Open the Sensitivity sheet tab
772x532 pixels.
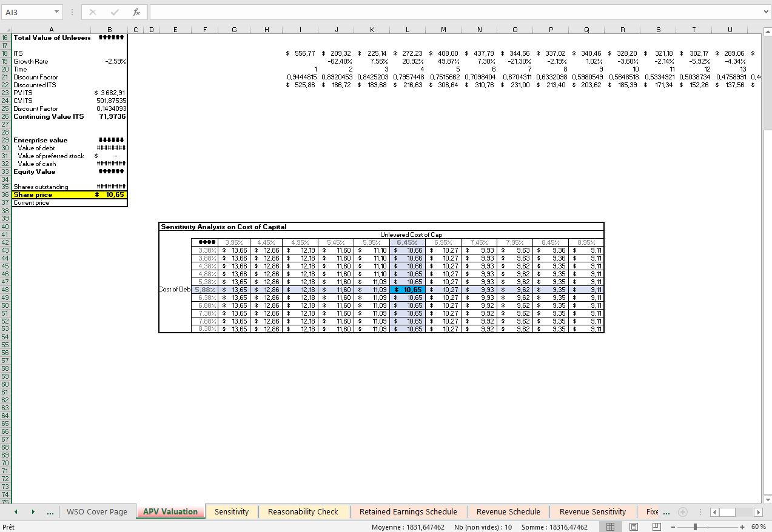[232, 512]
